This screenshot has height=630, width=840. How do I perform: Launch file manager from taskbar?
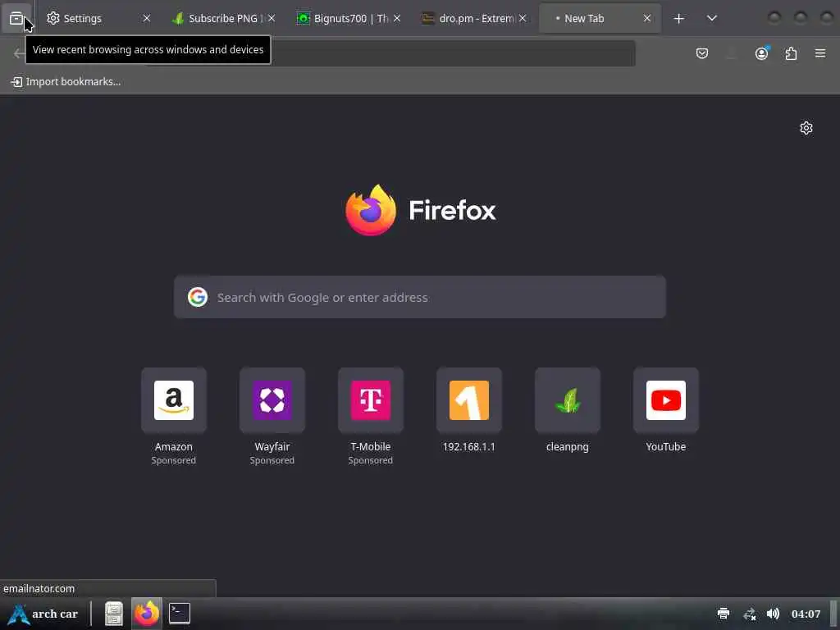pyautogui.click(x=113, y=614)
